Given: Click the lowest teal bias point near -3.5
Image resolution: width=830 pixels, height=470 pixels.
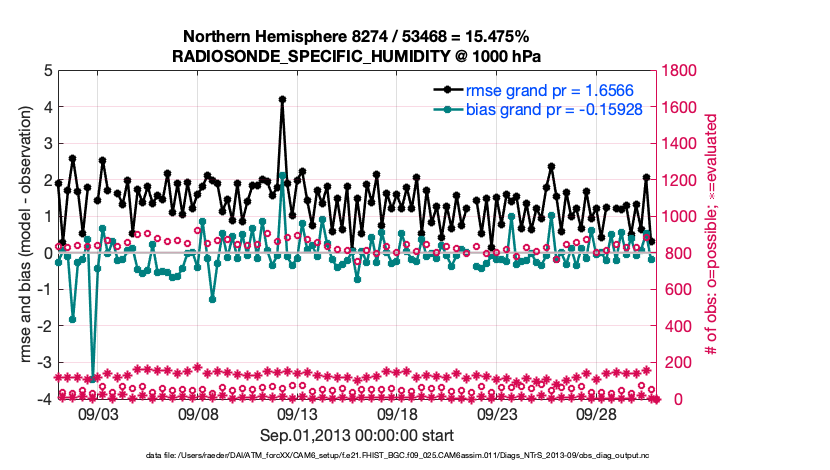Looking at the screenshot, I should point(92,378).
